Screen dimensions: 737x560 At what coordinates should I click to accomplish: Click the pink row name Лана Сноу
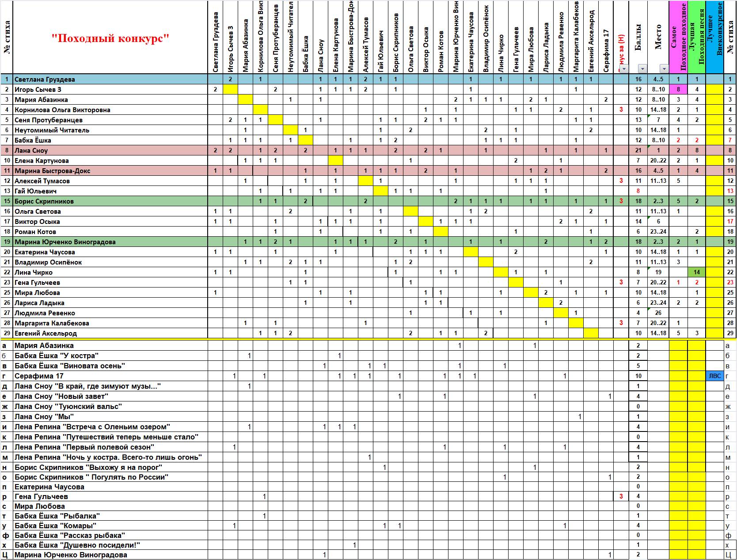(x=31, y=151)
